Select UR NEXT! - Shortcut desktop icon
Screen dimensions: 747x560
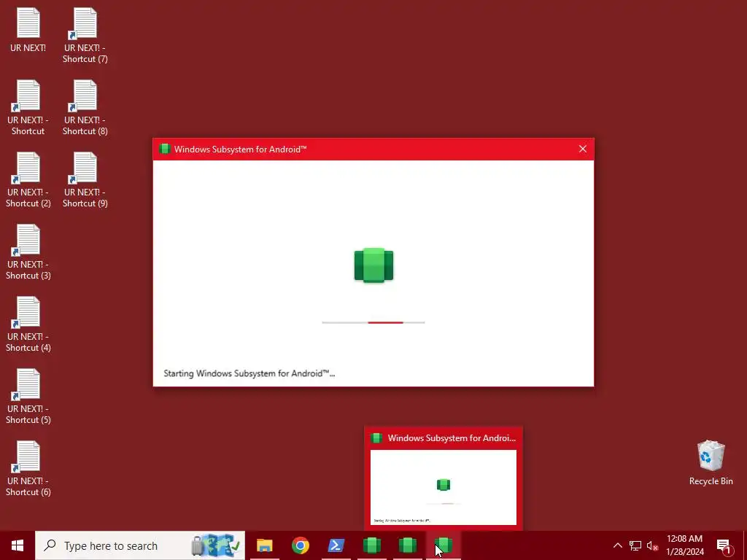[28, 108]
